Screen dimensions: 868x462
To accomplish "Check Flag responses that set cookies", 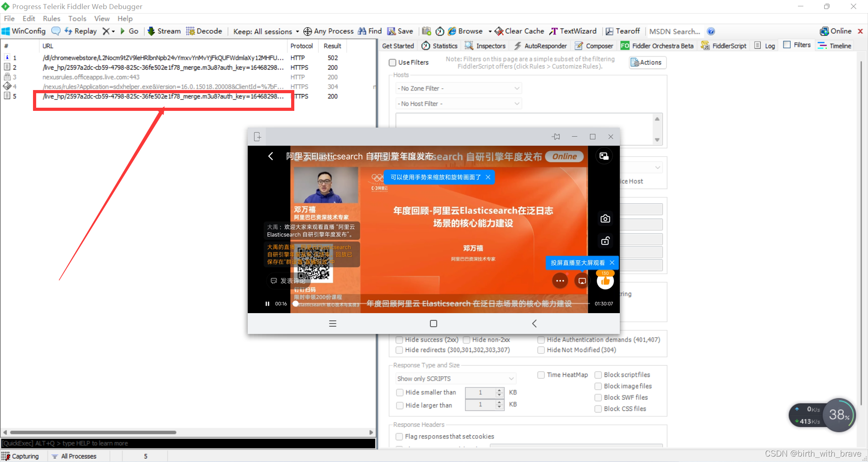I will pos(399,437).
